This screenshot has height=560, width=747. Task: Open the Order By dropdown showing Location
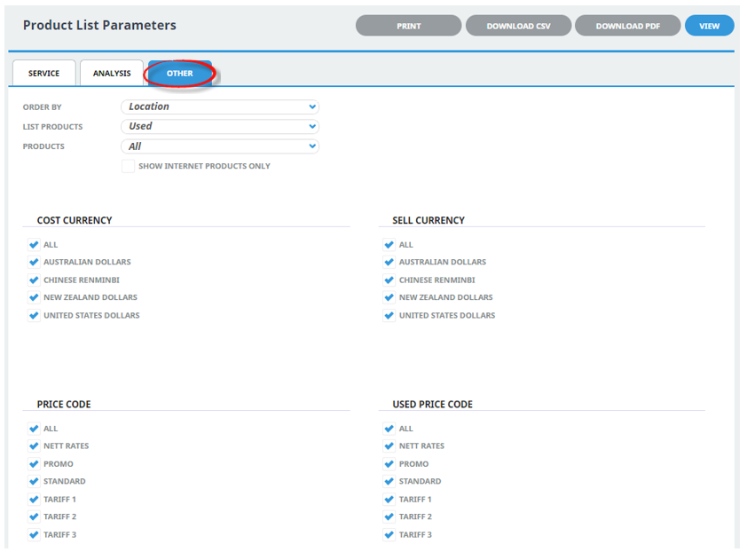click(220, 106)
